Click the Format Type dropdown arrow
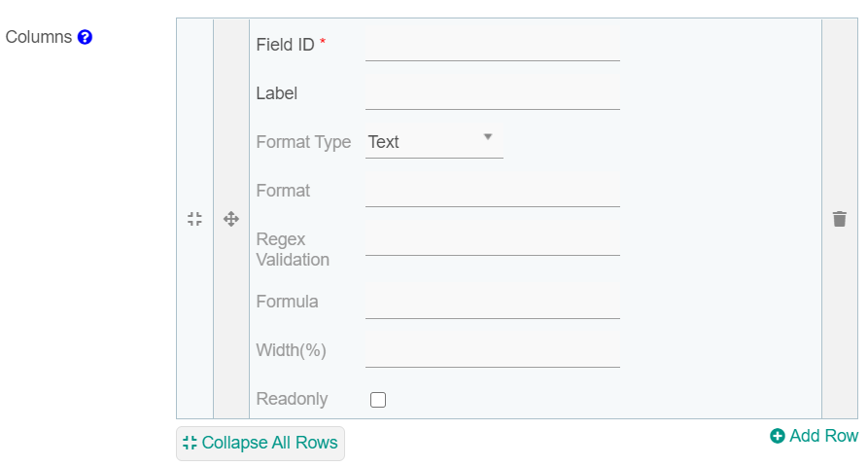868x466 pixels. [x=488, y=136]
